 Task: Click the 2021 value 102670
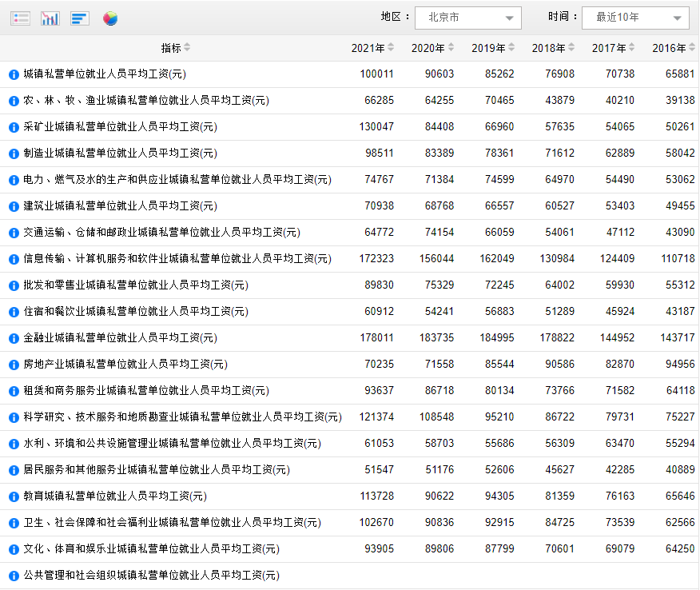click(377, 522)
